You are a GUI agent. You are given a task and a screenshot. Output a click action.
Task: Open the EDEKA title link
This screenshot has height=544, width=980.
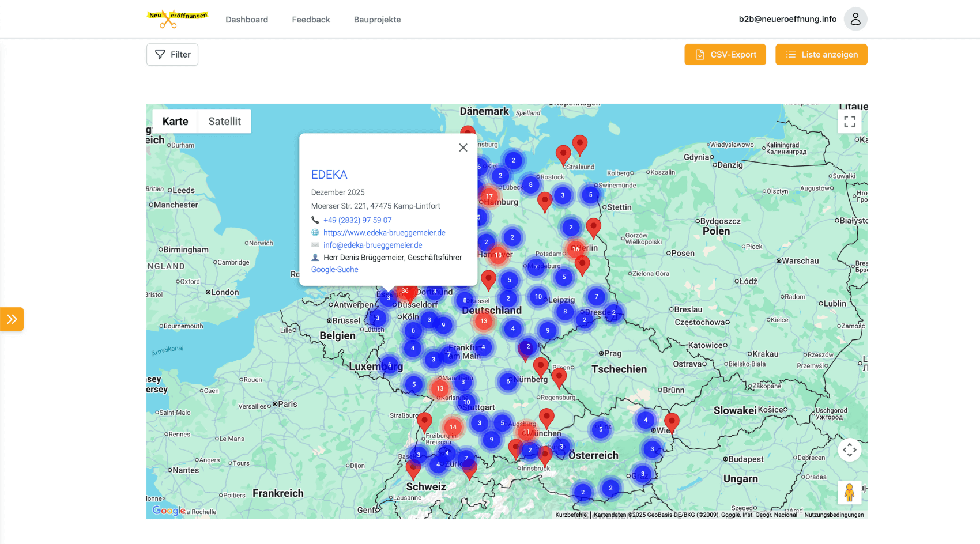coord(329,175)
